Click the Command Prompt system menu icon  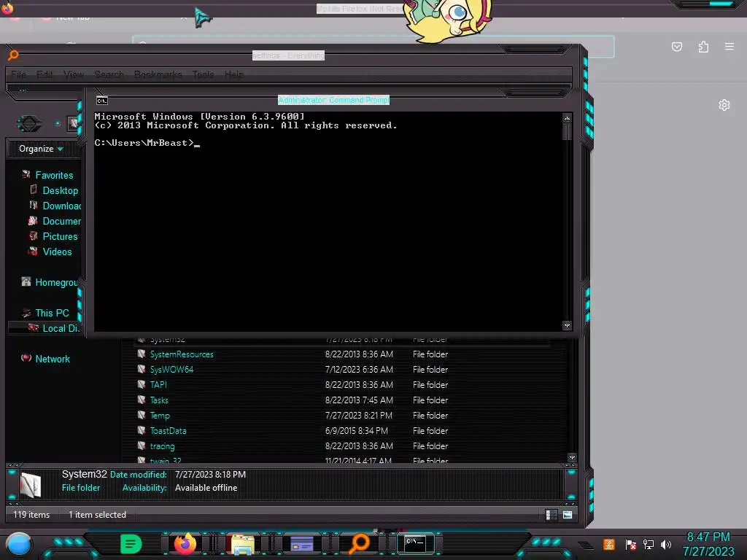click(102, 101)
